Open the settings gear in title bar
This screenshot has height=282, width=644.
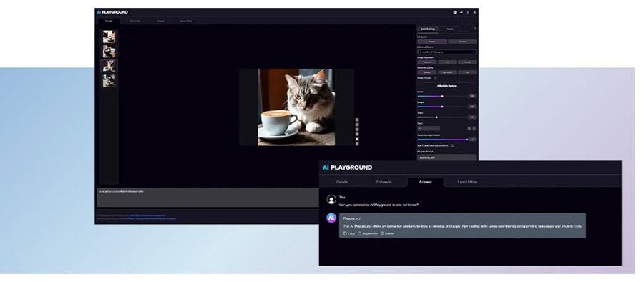pos(454,12)
